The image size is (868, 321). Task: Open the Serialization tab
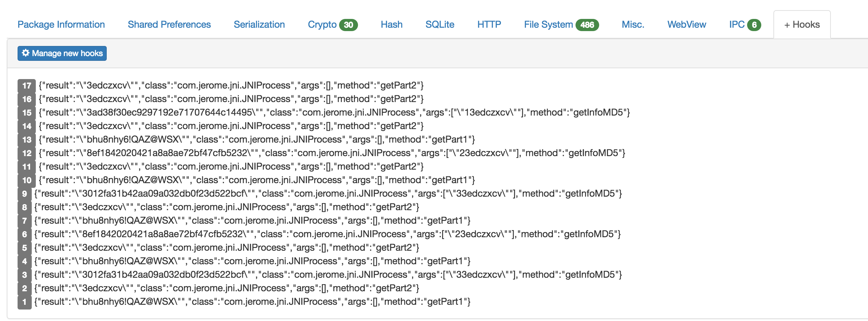259,25
